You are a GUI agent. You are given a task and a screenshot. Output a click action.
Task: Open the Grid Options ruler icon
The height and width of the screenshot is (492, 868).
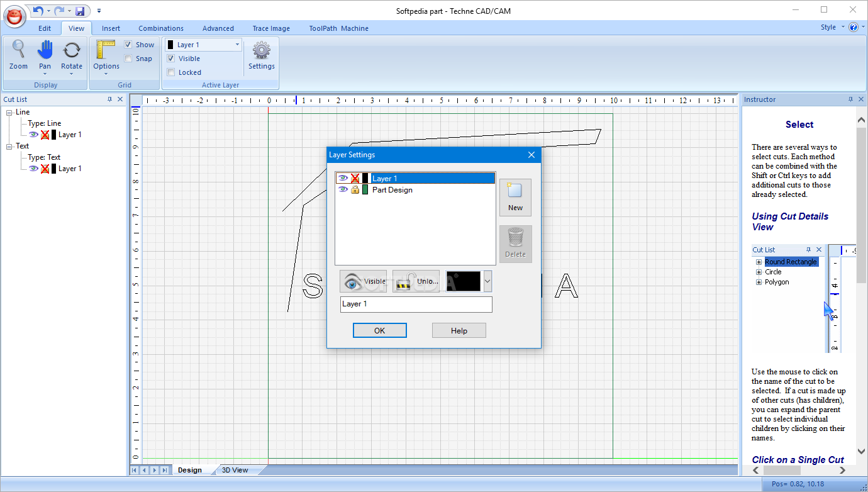(x=106, y=50)
